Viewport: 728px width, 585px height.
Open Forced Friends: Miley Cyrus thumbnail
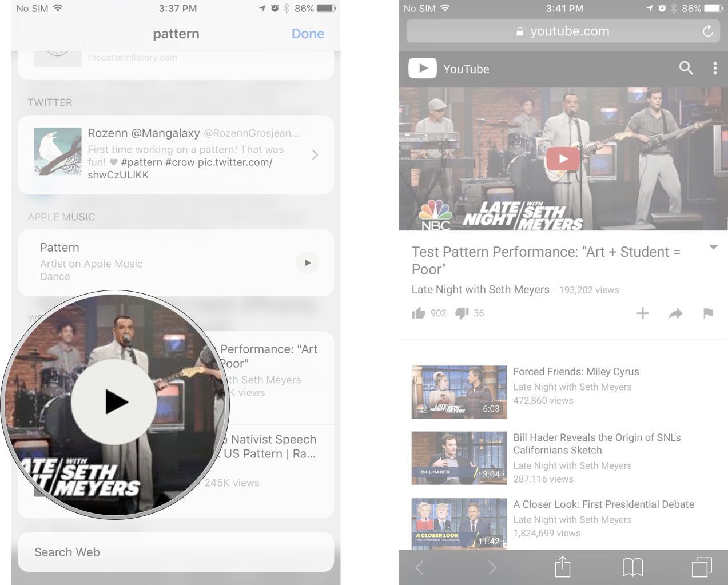point(459,392)
